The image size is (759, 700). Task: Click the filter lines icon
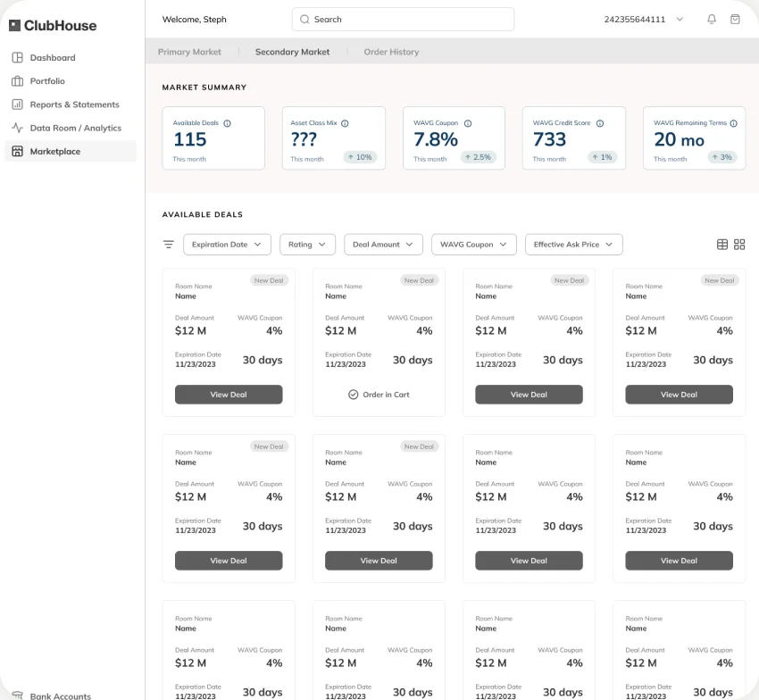169,245
